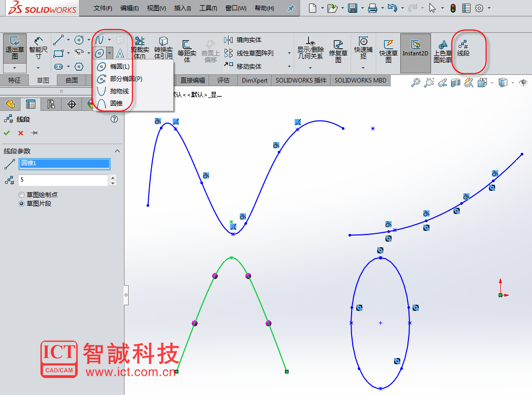Open the DimXpertManager crosshair tab
Viewport: 532px width, 395px height.
tap(72, 104)
